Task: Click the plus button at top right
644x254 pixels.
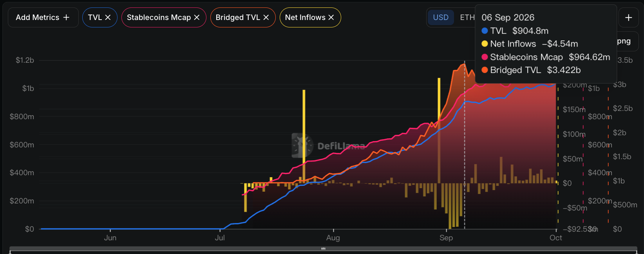Action: pyautogui.click(x=628, y=18)
